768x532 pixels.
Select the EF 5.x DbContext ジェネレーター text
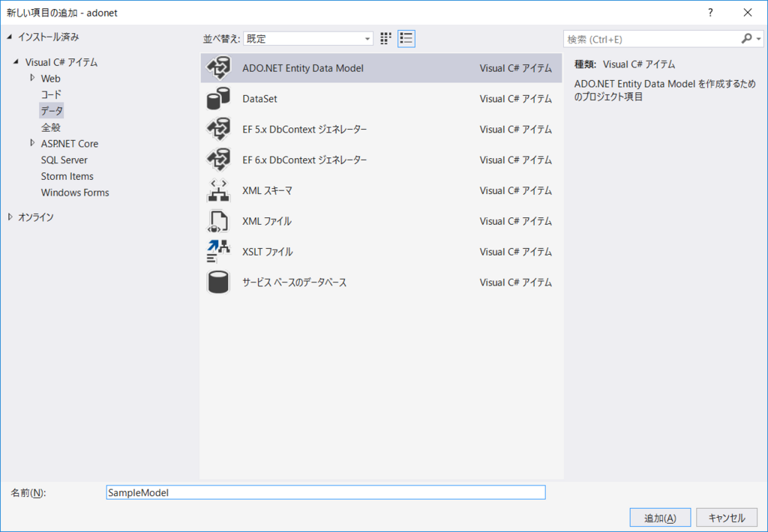(304, 129)
